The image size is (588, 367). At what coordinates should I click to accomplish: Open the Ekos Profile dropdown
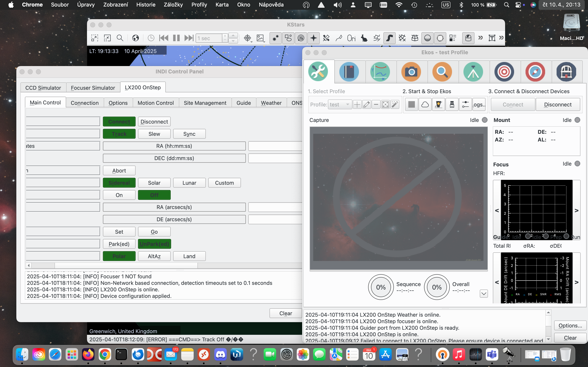coord(340,105)
